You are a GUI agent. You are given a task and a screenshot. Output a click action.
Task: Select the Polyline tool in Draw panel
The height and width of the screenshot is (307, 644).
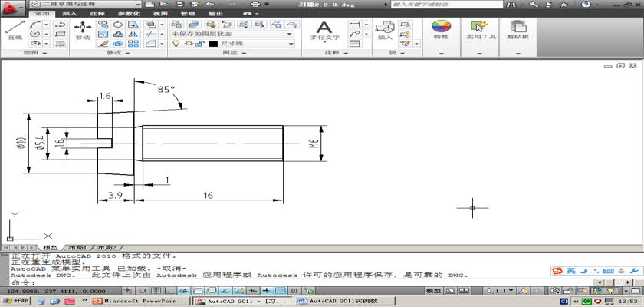click(61, 25)
